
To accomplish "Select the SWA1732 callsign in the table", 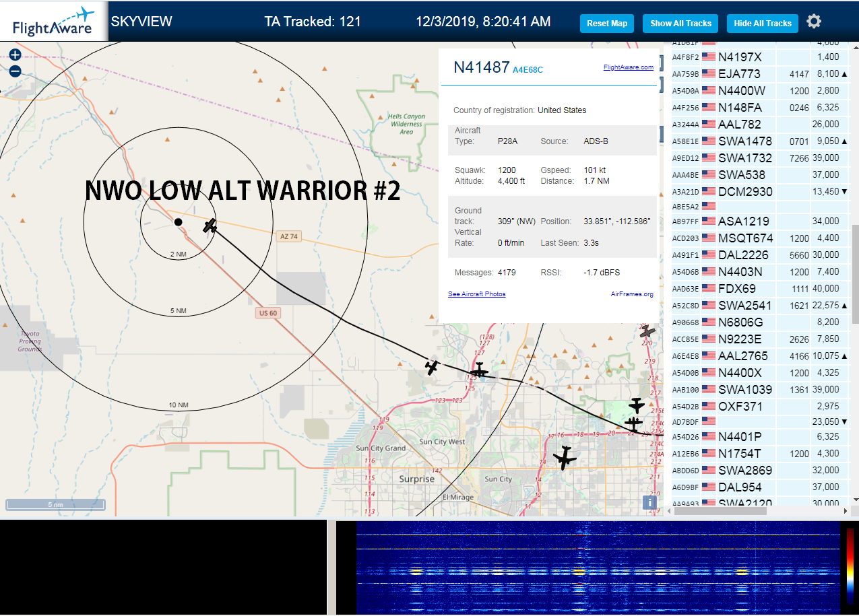I will pyautogui.click(x=744, y=158).
